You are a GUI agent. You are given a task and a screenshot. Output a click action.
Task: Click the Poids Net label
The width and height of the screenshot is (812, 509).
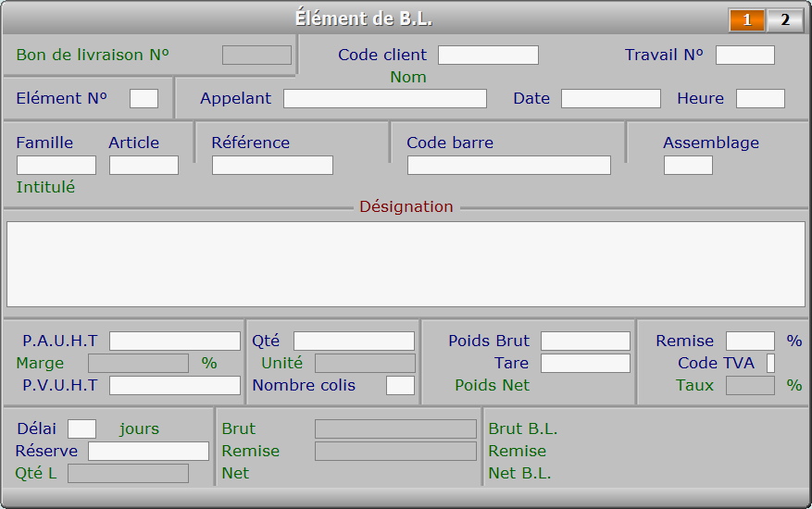[492, 385]
